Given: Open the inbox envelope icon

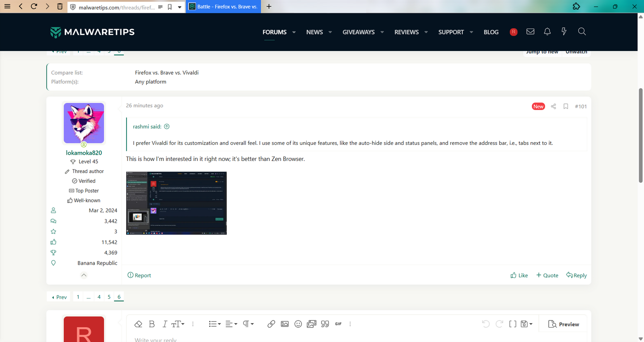Looking at the screenshot, I should 530,32.
